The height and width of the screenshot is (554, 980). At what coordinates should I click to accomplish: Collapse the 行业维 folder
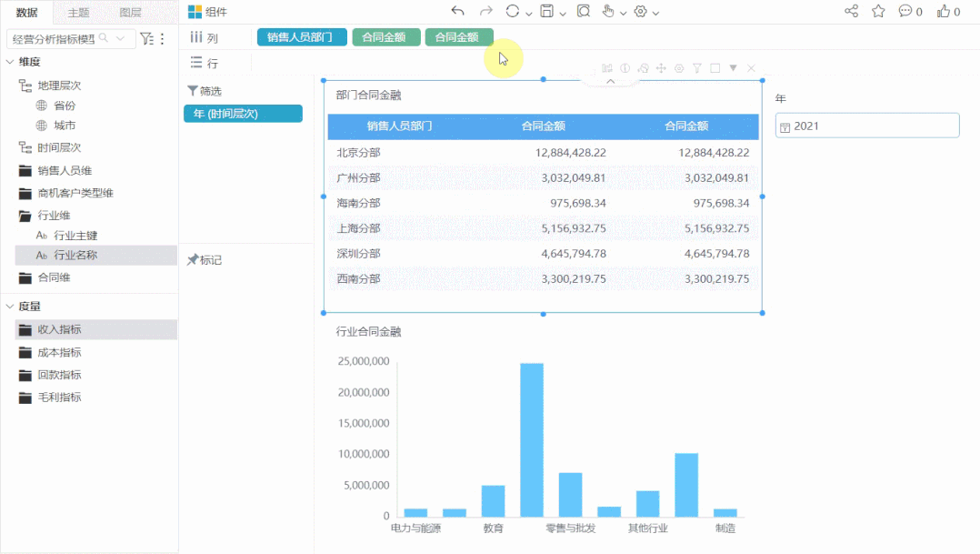54,216
